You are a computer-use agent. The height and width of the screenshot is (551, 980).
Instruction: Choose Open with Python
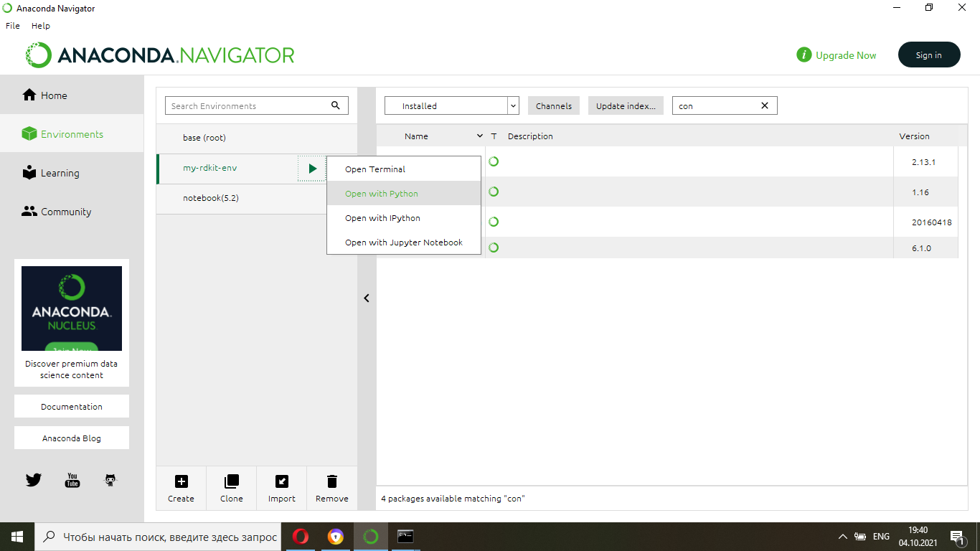point(404,194)
